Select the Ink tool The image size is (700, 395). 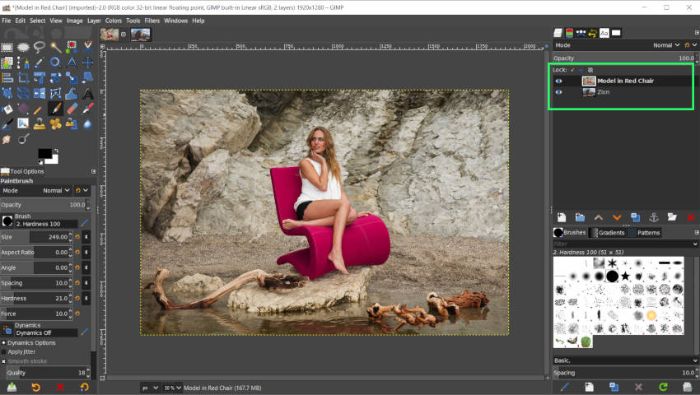[x=7, y=124]
